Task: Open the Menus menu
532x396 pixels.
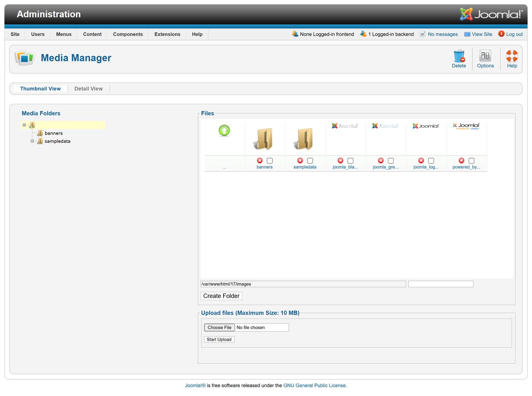Action: click(x=64, y=34)
